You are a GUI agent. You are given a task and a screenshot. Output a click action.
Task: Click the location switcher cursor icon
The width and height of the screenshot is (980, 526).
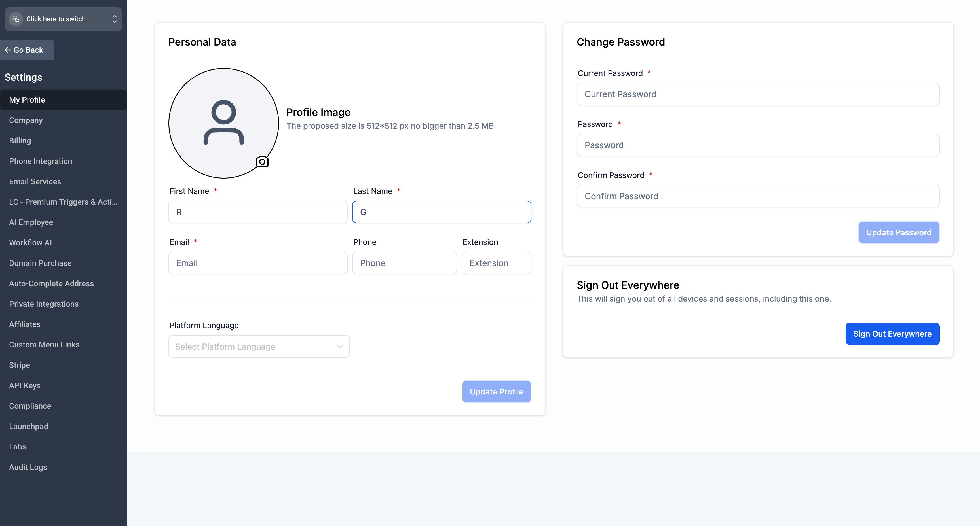pyautogui.click(x=16, y=19)
